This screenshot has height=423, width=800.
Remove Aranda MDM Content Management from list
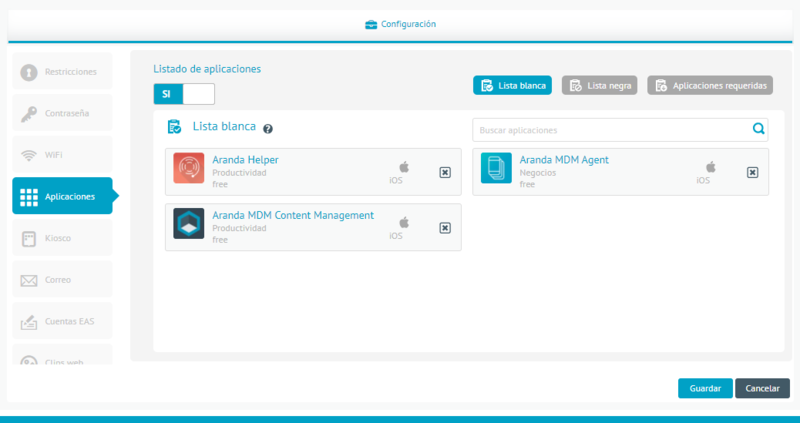pyautogui.click(x=445, y=227)
